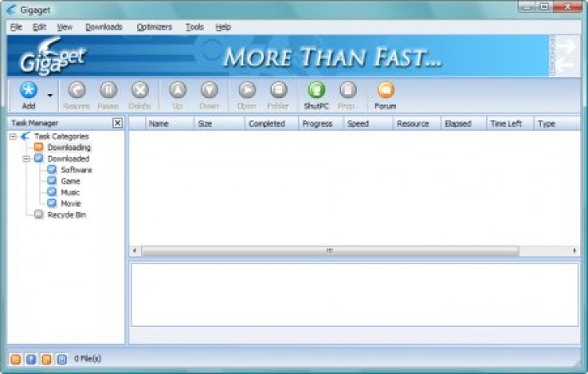
Task: Click the Resource column header
Action: point(417,124)
